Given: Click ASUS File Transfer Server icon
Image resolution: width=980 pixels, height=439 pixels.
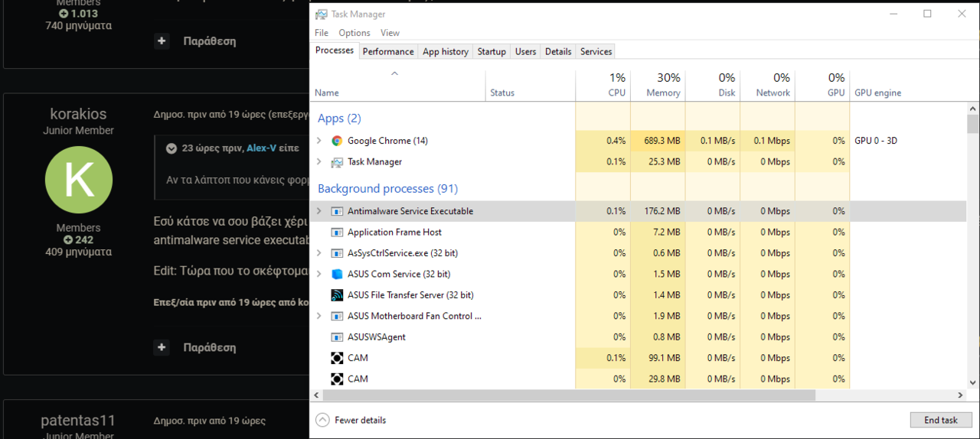Looking at the screenshot, I should [x=337, y=295].
